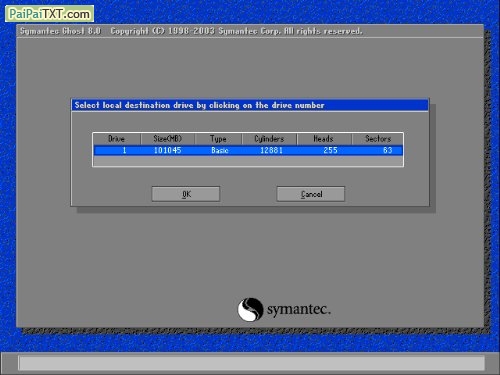The height and width of the screenshot is (375, 500).
Task: Click the Symantec yin-yang logo icon
Action: click(250, 310)
